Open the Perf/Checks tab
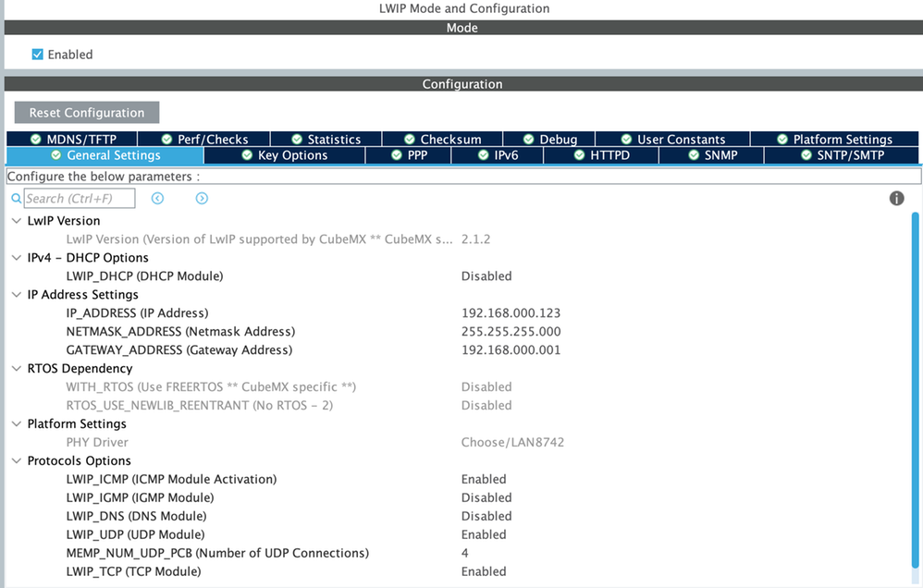Screen dimensions: 923x588 [203, 139]
